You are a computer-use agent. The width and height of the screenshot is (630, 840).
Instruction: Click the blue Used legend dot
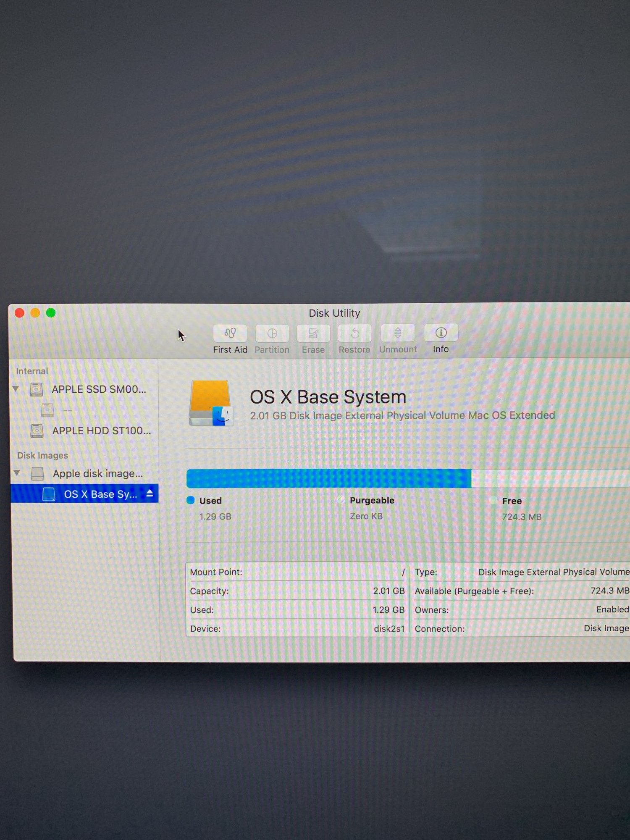tap(191, 500)
